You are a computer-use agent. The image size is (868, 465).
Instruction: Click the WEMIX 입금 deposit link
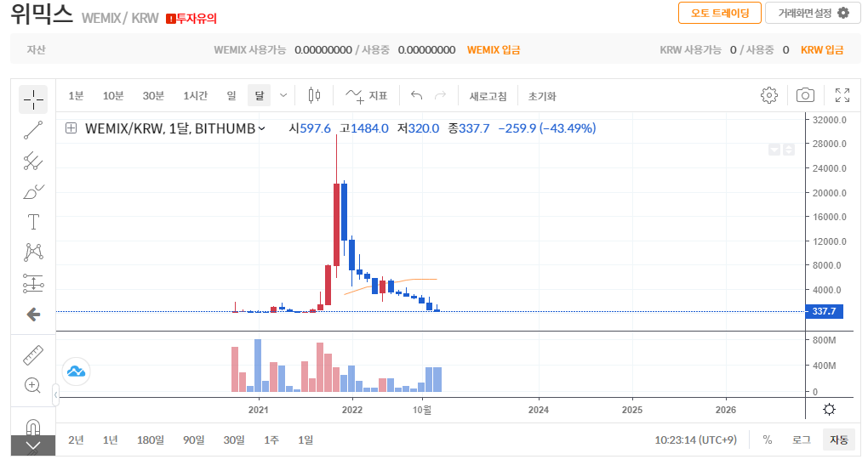[x=494, y=50]
